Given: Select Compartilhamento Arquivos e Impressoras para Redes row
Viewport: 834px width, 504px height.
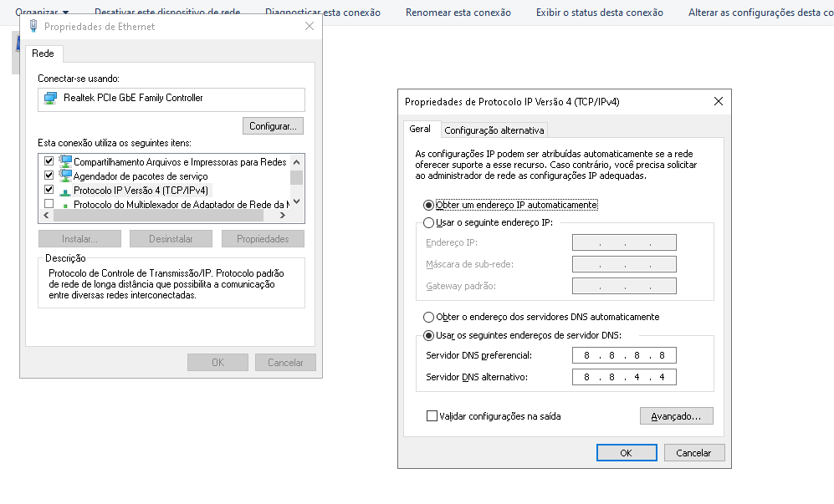Looking at the screenshot, I should tap(180, 161).
